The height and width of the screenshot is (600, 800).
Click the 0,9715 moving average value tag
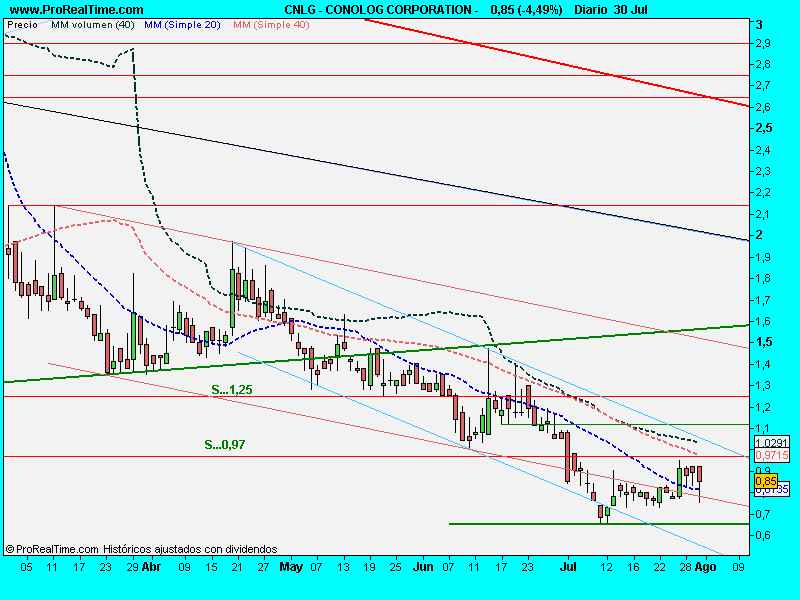pos(772,455)
